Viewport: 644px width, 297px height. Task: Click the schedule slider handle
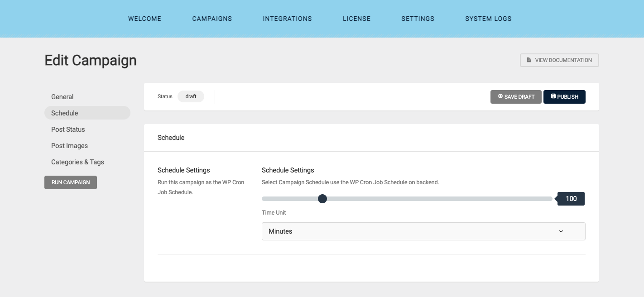[322, 199]
